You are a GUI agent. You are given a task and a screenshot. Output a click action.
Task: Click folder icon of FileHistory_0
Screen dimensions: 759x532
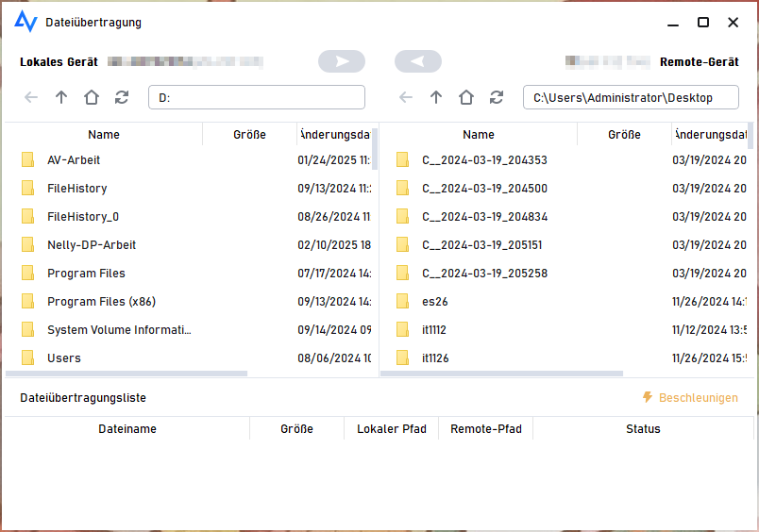point(27,216)
